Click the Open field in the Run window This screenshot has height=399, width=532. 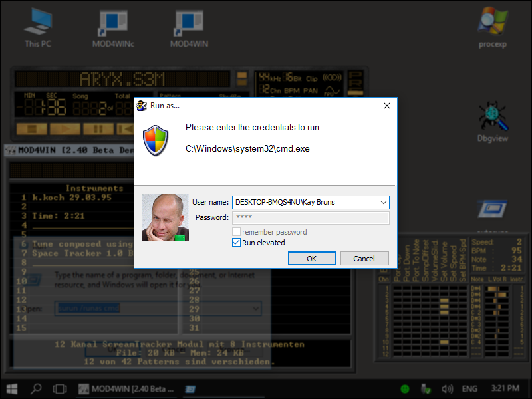[158, 309]
